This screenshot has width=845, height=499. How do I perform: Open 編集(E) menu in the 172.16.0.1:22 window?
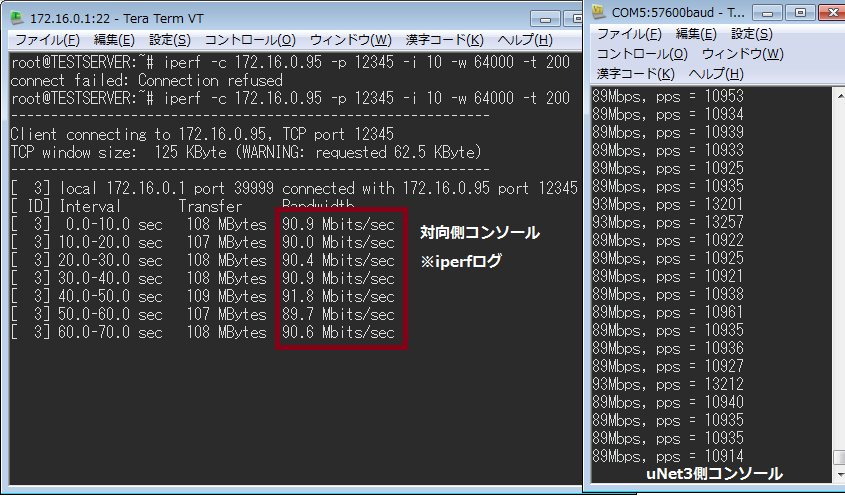click(x=113, y=40)
